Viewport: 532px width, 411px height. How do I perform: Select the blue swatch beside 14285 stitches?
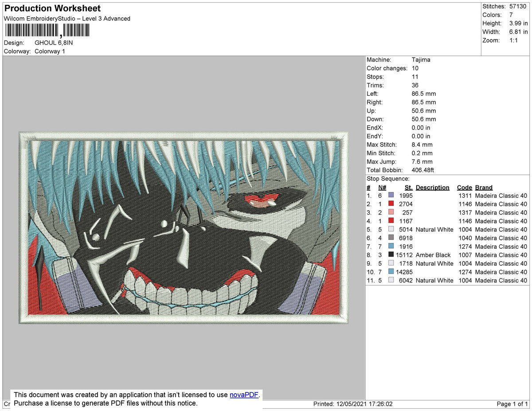(391, 272)
